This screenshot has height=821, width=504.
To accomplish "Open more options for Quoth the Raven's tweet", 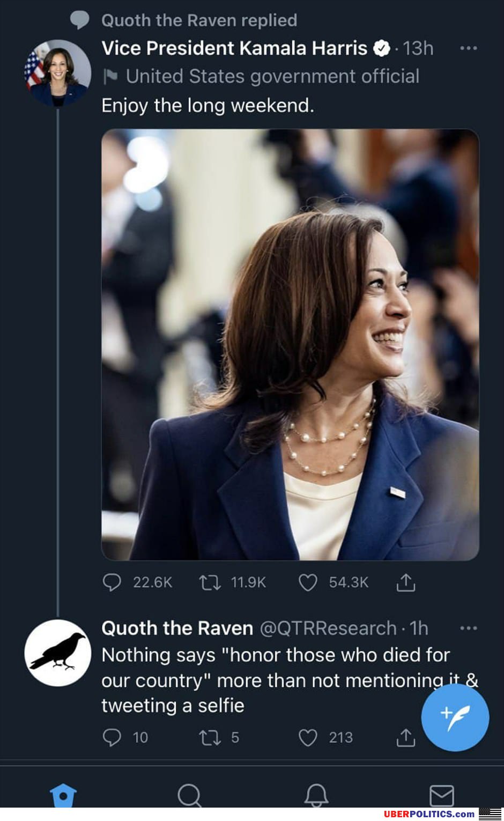I will coord(469,628).
